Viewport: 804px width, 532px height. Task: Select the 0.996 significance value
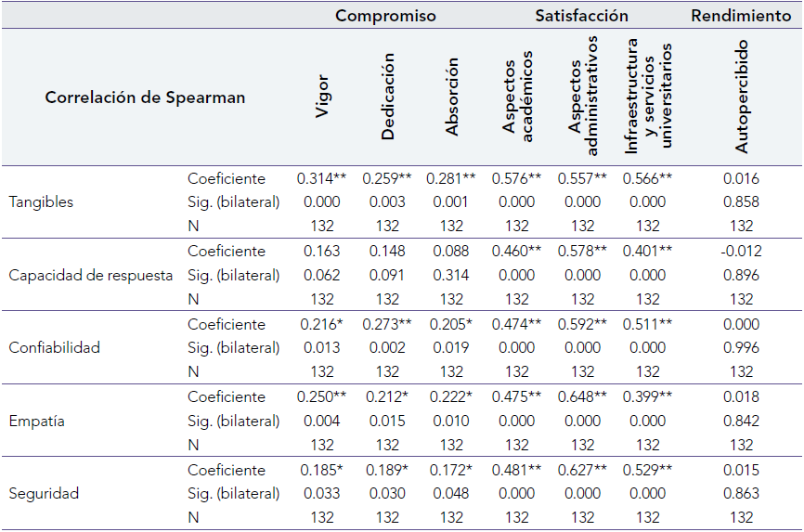tap(741, 348)
